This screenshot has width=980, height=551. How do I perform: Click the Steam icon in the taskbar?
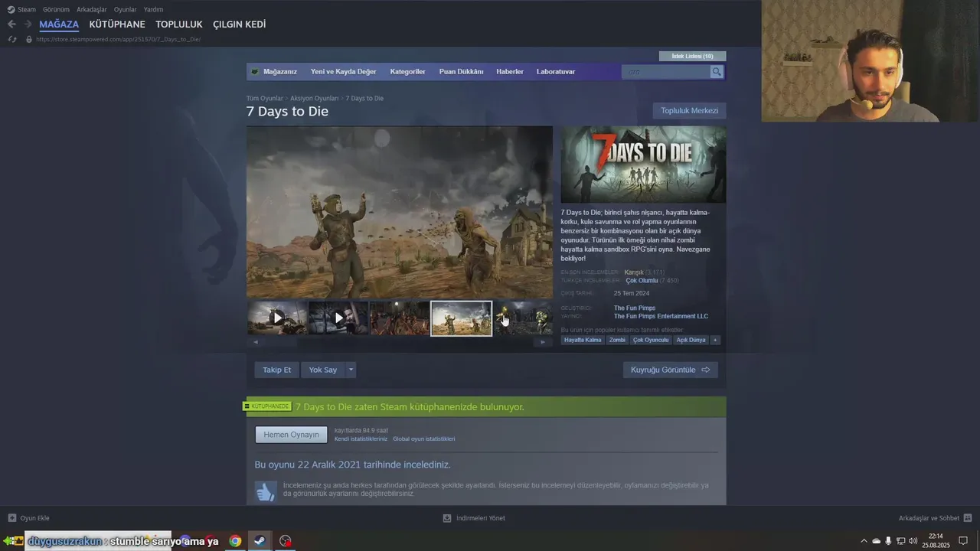pyautogui.click(x=260, y=541)
